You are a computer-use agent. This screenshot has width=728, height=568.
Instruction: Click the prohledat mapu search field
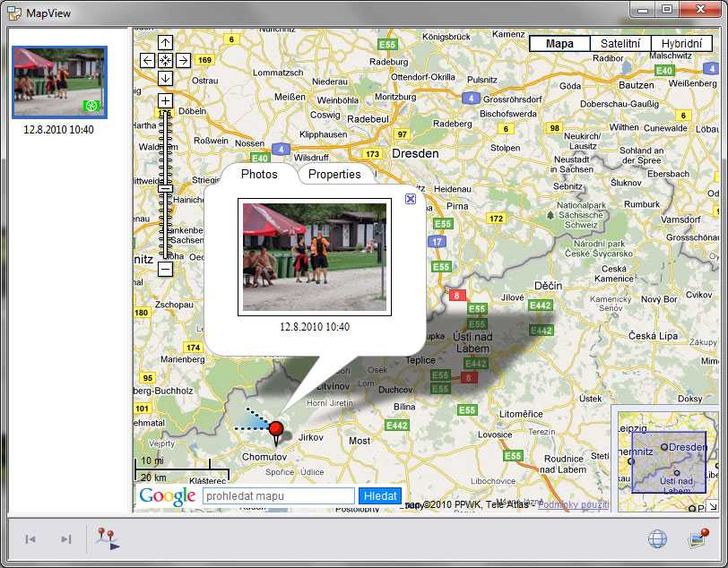pos(279,496)
